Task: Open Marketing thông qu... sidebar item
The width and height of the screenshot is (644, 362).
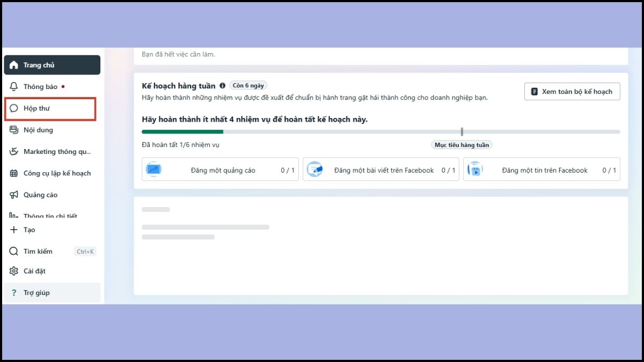Action: tap(52, 152)
